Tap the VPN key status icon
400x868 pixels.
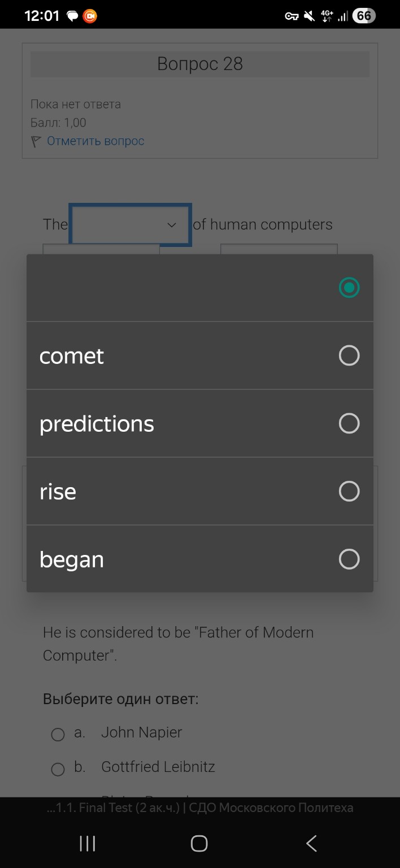[x=292, y=16]
